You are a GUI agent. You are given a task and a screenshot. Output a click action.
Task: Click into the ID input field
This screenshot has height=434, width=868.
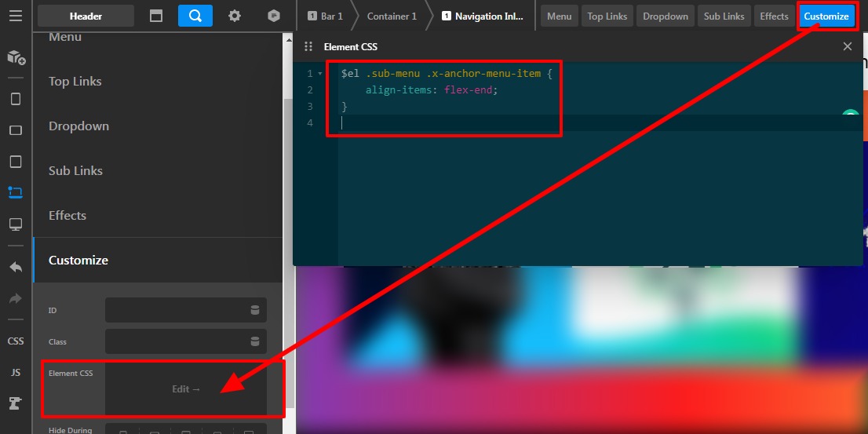[177, 310]
